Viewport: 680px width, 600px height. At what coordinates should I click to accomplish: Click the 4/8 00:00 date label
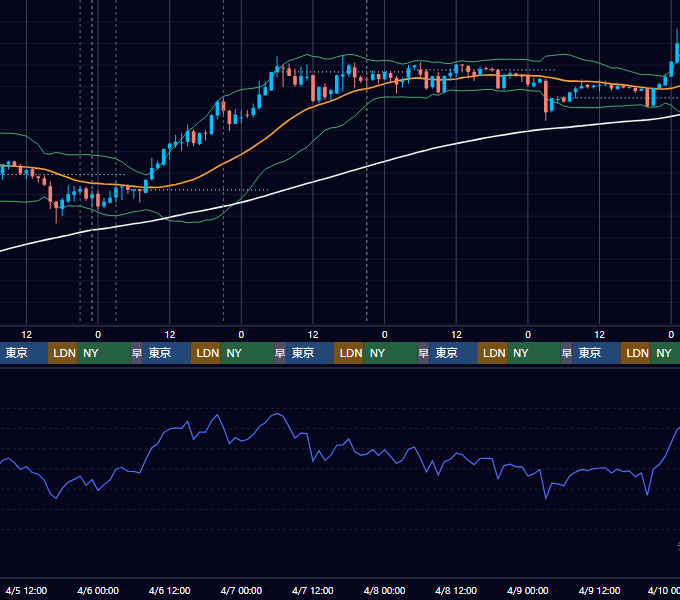pyautogui.click(x=384, y=590)
